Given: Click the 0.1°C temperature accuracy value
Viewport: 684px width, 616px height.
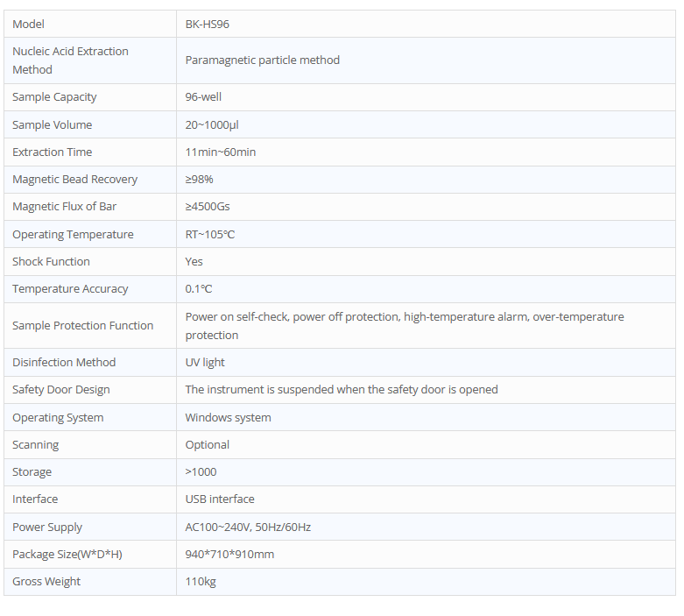Looking at the screenshot, I should click(x=199, y=289).
